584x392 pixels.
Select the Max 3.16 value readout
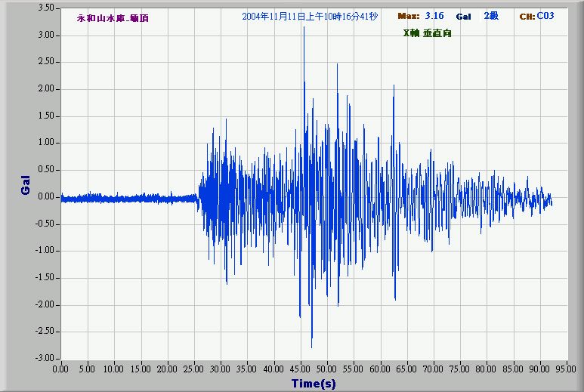point(434,16)
